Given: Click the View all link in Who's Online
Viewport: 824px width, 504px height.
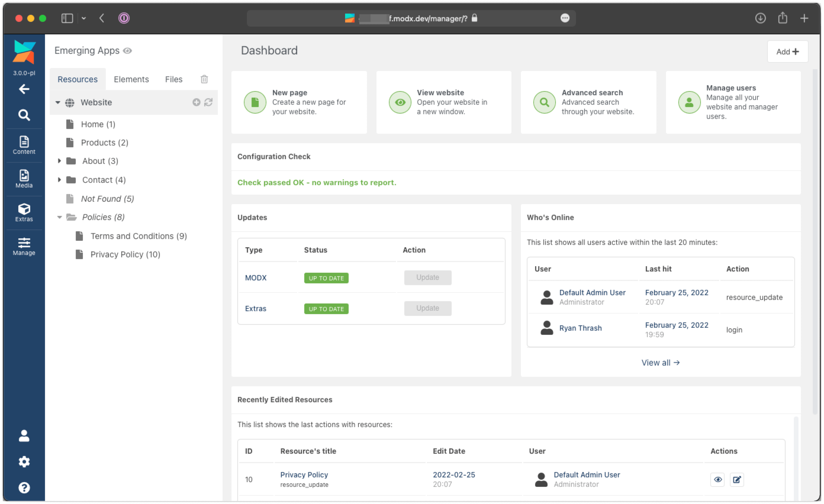Looking at the screenshot, I should click(660, 362).
